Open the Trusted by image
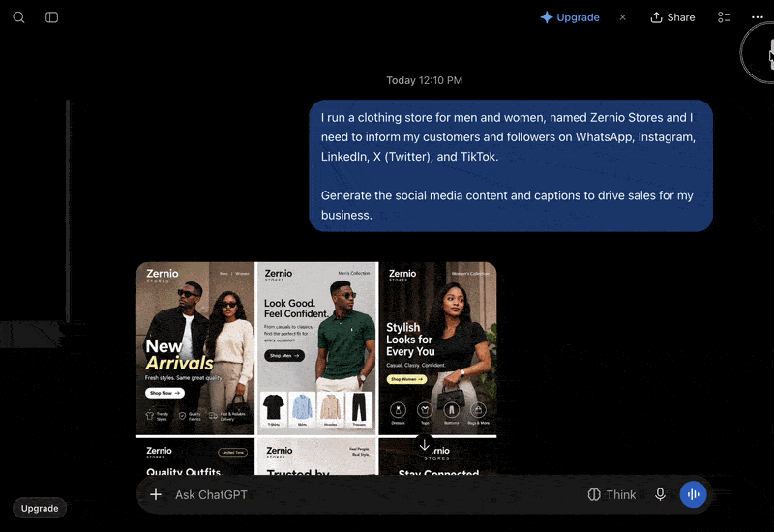This screenshot has height=532, width=774. [x=317, y=457]
